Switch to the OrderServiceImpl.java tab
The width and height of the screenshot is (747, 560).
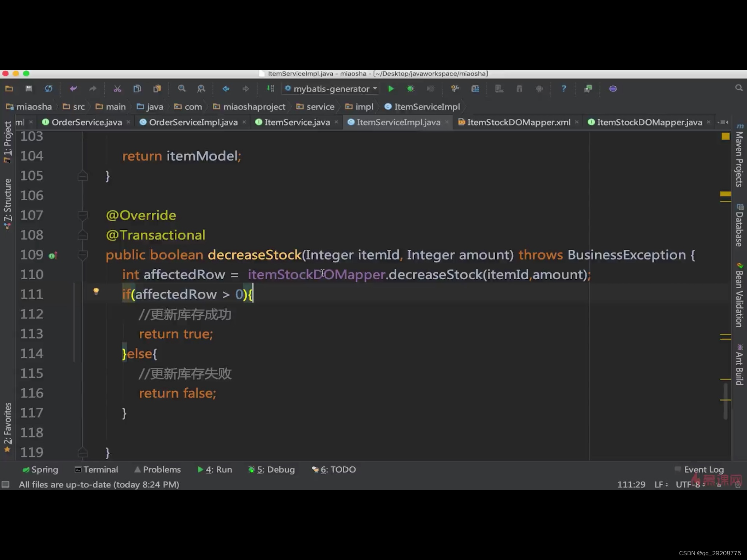pyautogui.click(x=193, y=122)
